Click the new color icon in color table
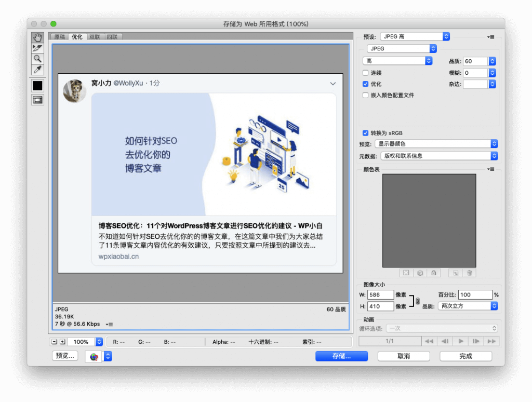Viewport: 532px width, 402px height. [x=456, y=273]
